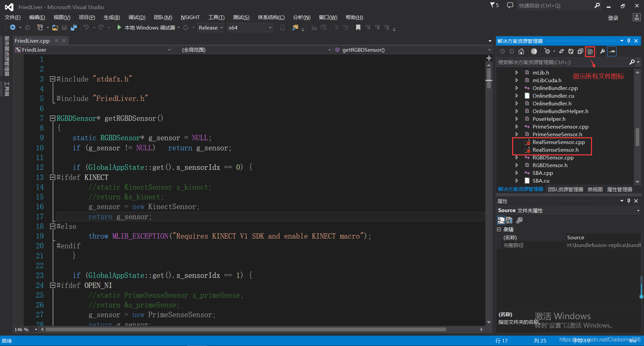The height and width of the screenshot is (346, 644).
Task: Click the Navigate Backward arrow in main toolbar
Action: pyautogui.click(x=13, y=28)
